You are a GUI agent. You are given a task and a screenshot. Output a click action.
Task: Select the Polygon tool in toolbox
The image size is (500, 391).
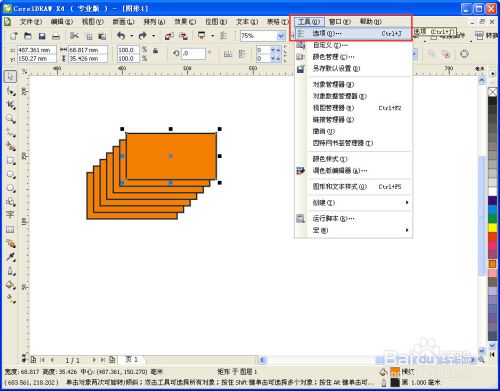[x=10, y=188]
